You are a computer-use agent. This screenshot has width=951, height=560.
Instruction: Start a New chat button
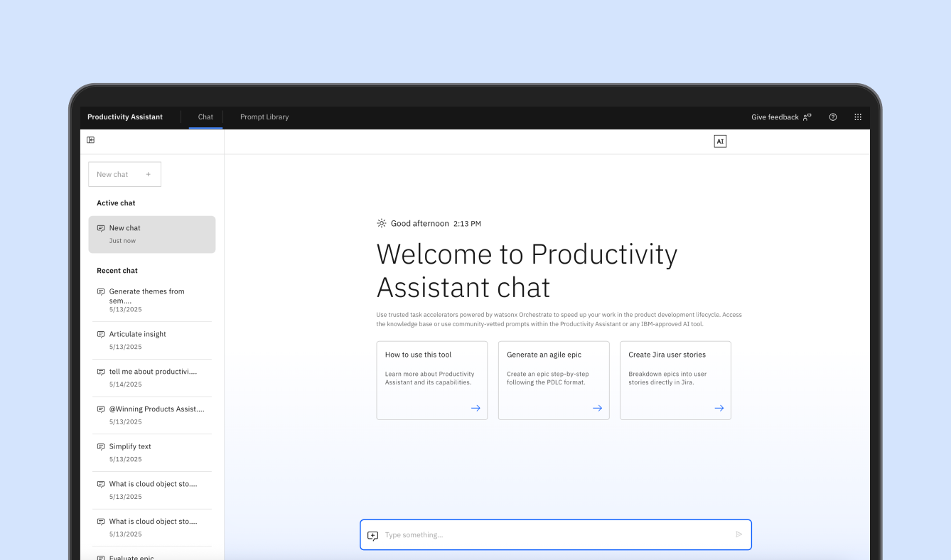pos(124,174)
